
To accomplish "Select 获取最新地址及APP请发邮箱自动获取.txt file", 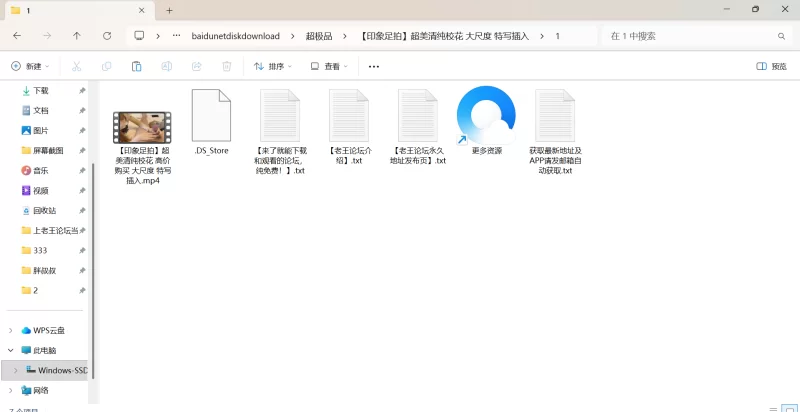I will pyautogui.click(x=555, y=132).
